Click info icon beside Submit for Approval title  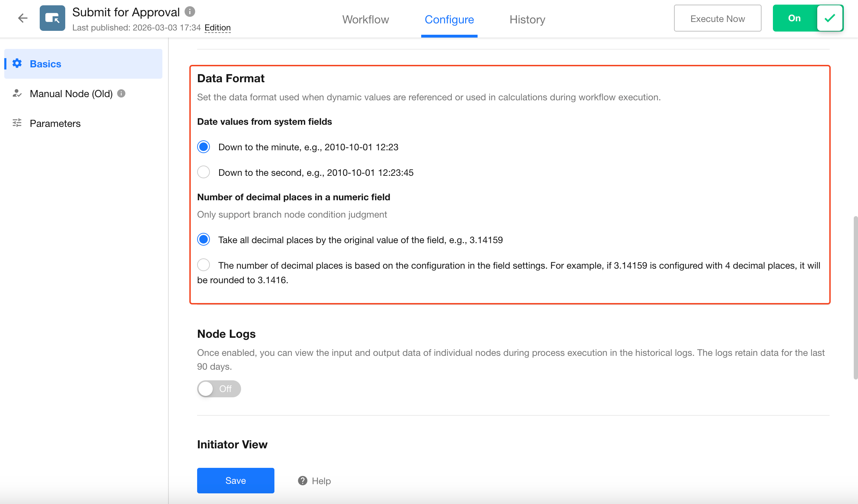coord(190,12)
